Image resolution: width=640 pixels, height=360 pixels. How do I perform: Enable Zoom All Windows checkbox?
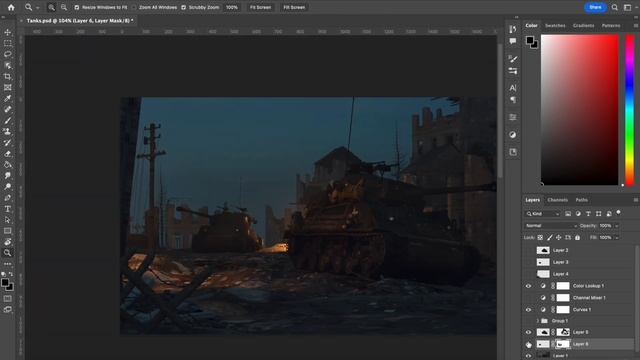tap(134, 7)
